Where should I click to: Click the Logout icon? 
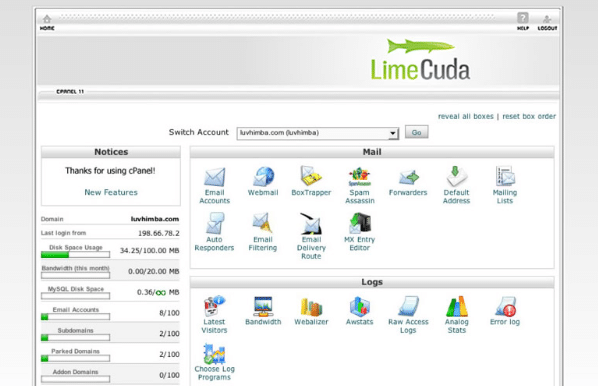click(x=547, y=23)
